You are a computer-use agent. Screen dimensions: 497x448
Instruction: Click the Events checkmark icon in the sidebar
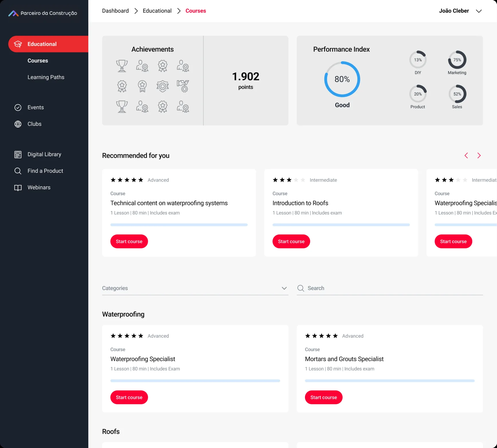[x=18, y=107]
